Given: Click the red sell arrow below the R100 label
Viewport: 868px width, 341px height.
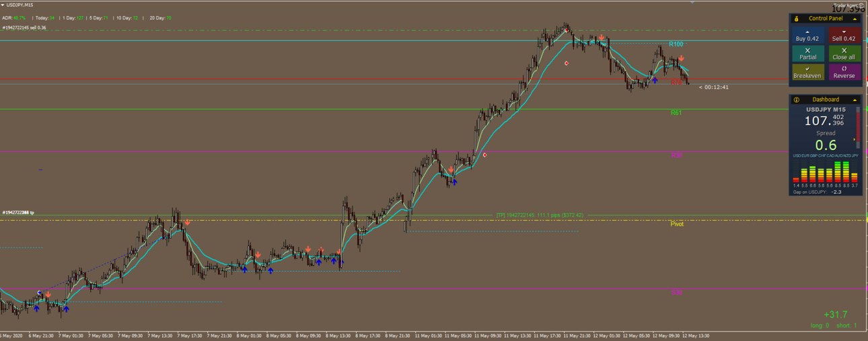Looking at the screenshot, I should pyautogui.click(x=682, y=59).
